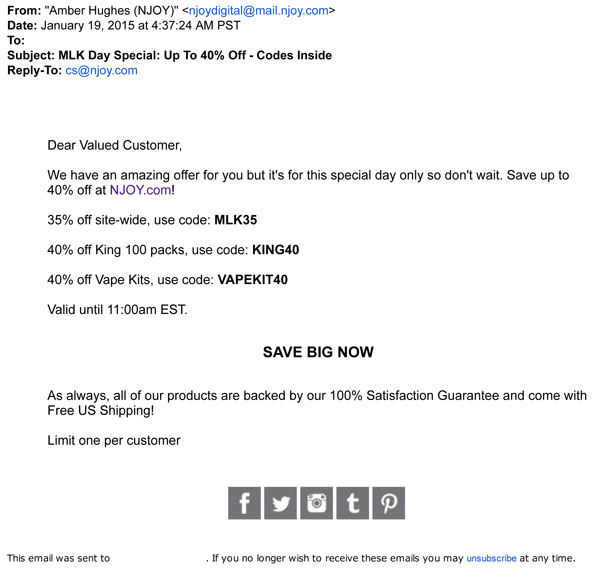Open the Facebook social icon
The height and width of the screenshot is (581, 600).
(x=245, y=502)
